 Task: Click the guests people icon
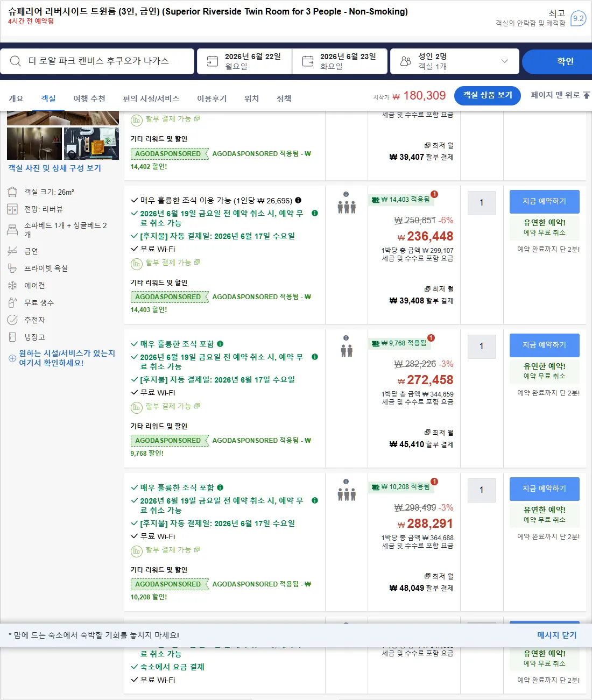[406, 61]
